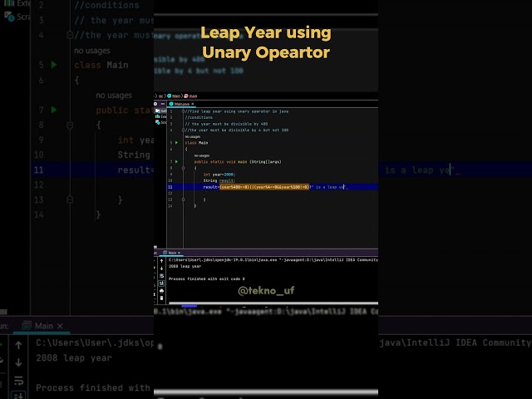Click the main method breadcrumb
The height and width of the screenshot is (399, 532).
[x=190, y=96]
